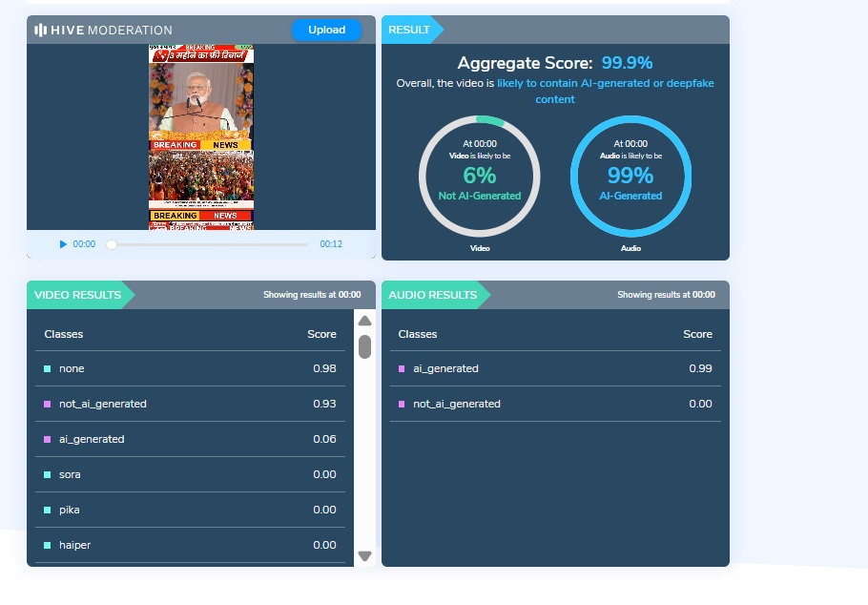868x605 pixels.
Task: Click the 'haiper' class color marker
Action: pos(47,545)
